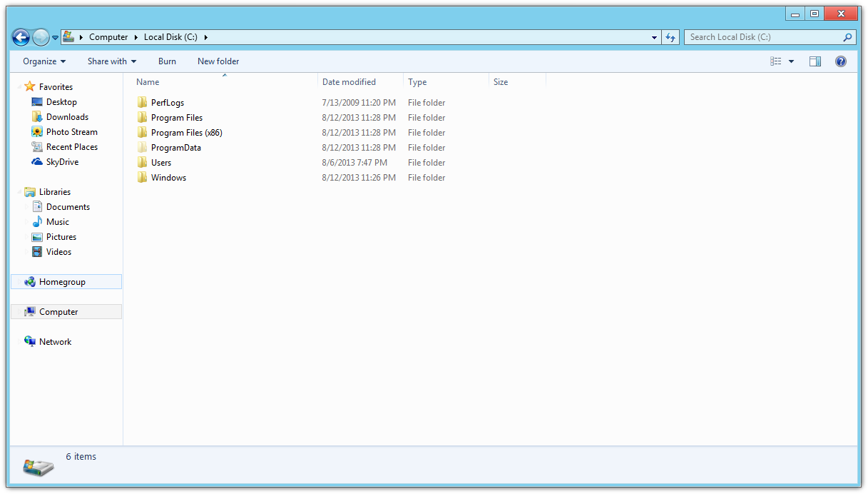Click the Refresh button beside address bar
868x494 pixels.
[670, 37]
